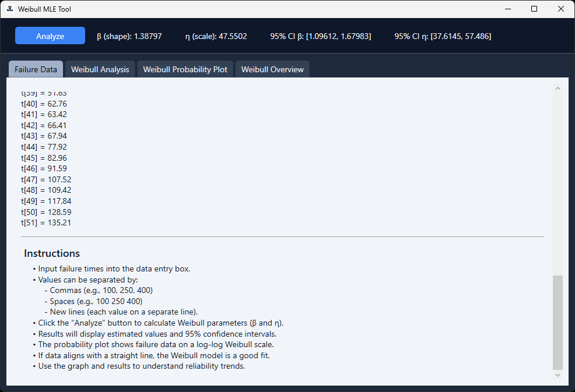The image size is (575, 392).
Task: Click the t[51] = 135.21 data line
Action: pos(46,223)
